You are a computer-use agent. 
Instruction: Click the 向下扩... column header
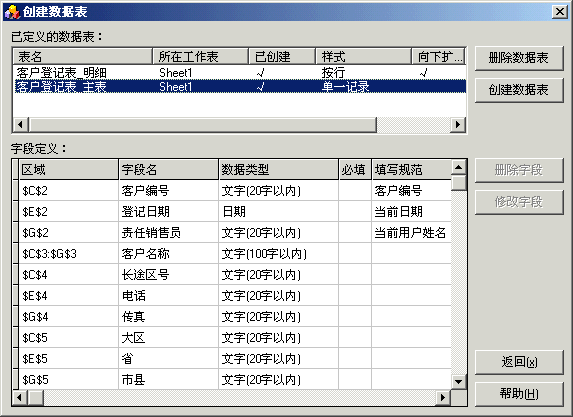[x=439, y=57]
